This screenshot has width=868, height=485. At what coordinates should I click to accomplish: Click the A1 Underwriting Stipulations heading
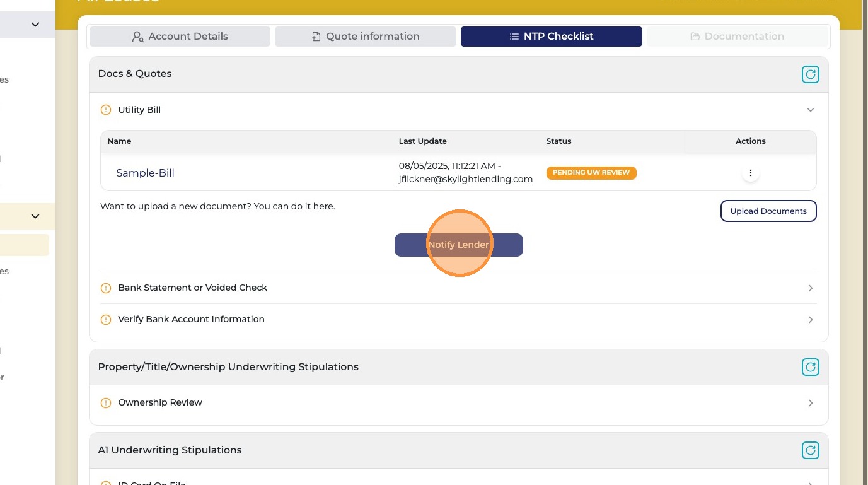(x=170, y=450)
